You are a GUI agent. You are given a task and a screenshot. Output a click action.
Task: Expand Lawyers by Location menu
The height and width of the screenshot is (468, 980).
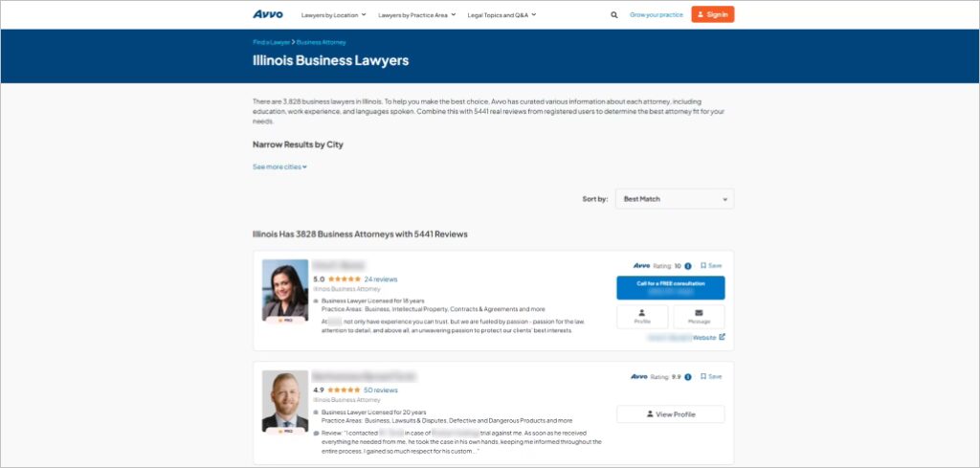[x=332, y=15]
